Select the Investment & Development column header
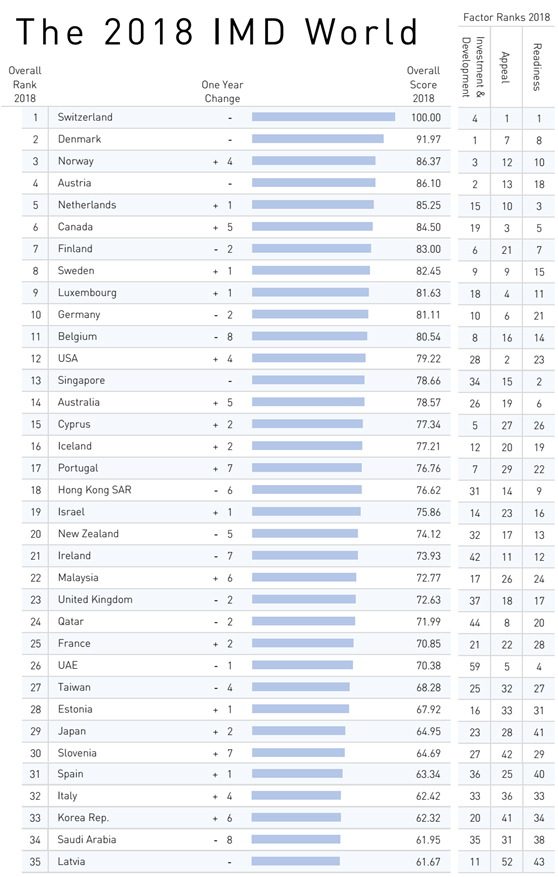The height and width of the screenshot is (877, 558). [x=473, y=67]
